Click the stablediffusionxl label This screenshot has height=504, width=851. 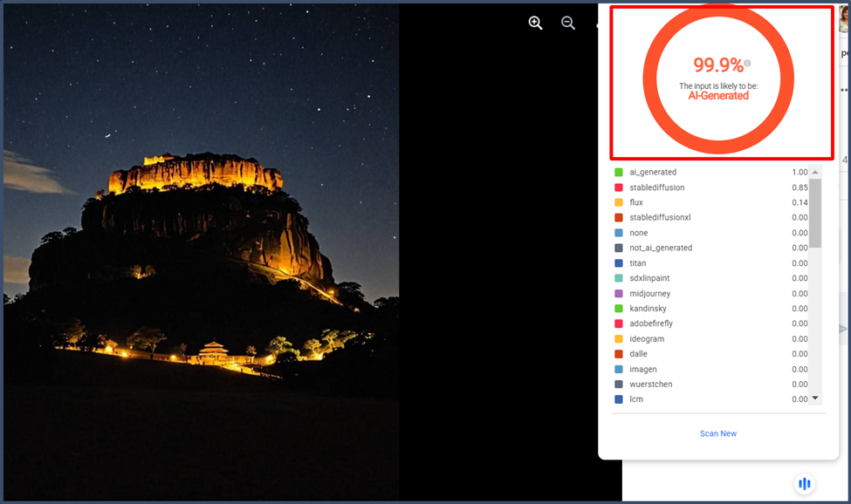click(660, 217)
